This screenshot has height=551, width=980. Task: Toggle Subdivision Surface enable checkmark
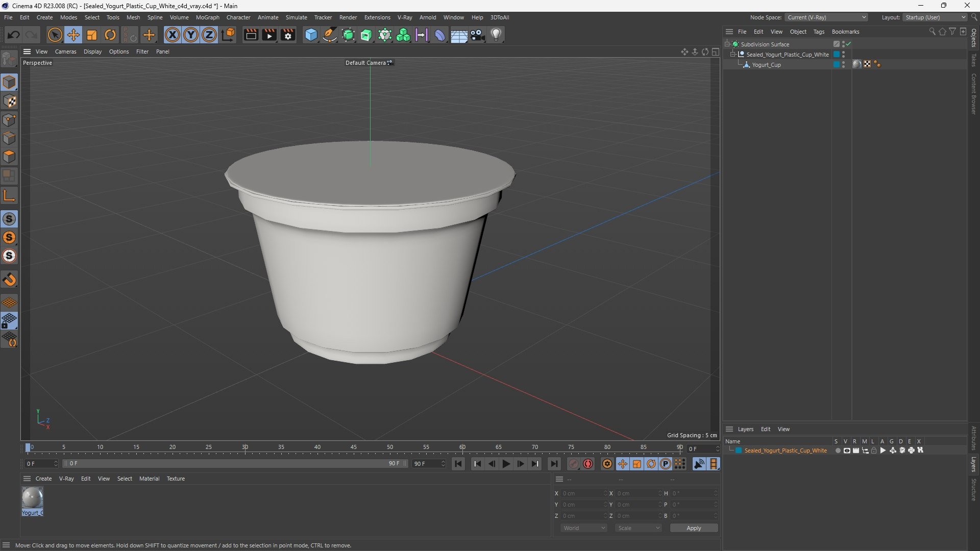[x=848, y=44]
